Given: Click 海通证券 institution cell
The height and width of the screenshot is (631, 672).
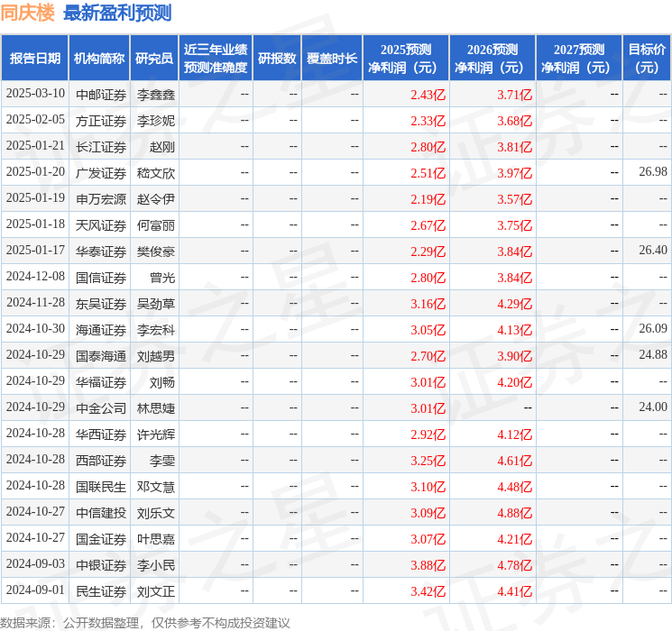Looking at the screenshot, I should [x=101, y=330].
